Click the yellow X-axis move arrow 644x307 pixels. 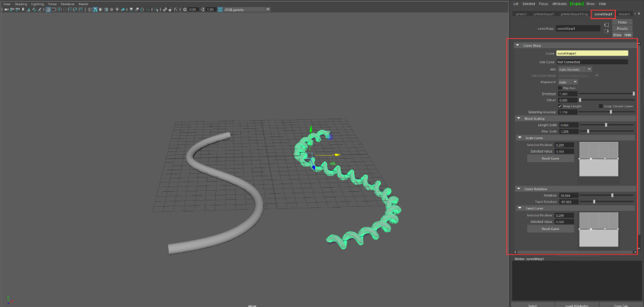click(x=338, y=155)
